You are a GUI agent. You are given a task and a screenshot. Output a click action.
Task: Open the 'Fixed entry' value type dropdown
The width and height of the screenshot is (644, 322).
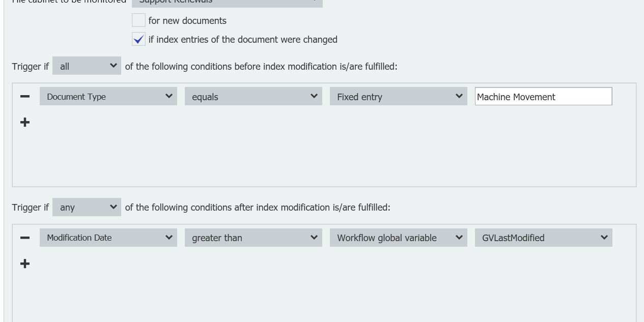click(x=398, y=97)
